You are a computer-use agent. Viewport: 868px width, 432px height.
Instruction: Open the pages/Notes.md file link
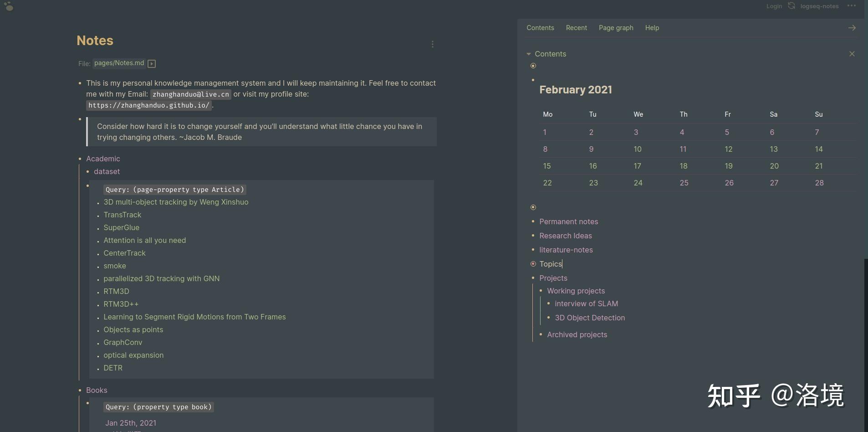(x=119, y=63)
